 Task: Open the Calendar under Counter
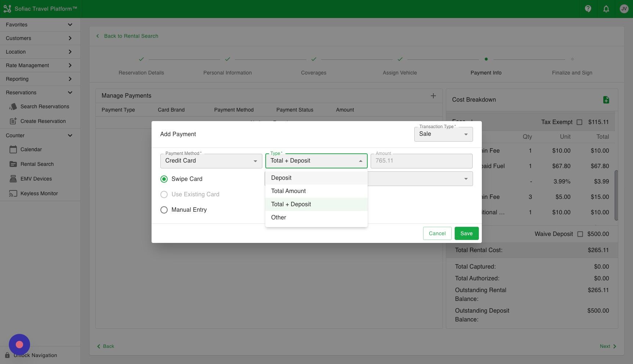31,149
